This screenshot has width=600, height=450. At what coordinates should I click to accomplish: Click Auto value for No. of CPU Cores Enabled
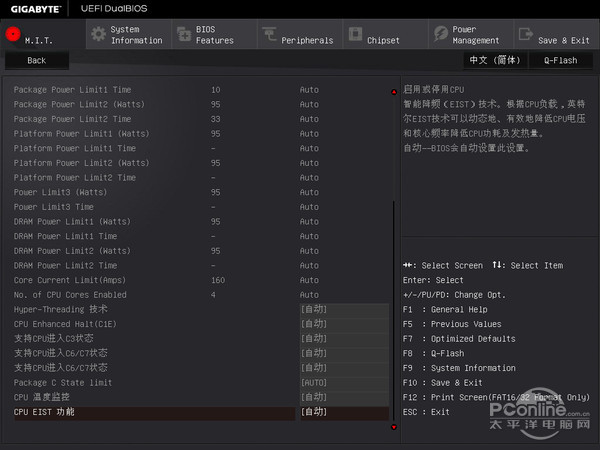click(309, 295)
